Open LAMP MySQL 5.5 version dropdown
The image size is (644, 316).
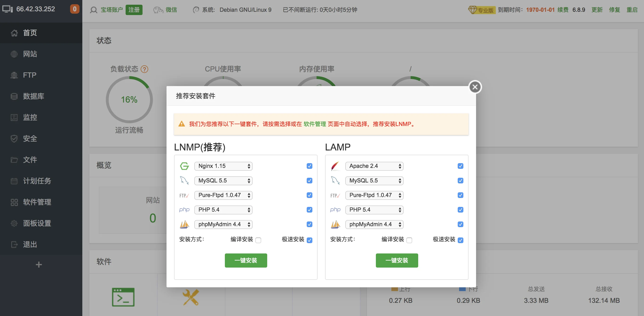[374, 181]
